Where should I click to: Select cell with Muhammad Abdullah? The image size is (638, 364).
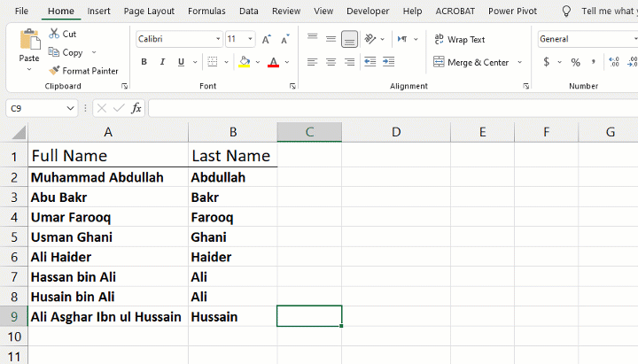point(108,177)
